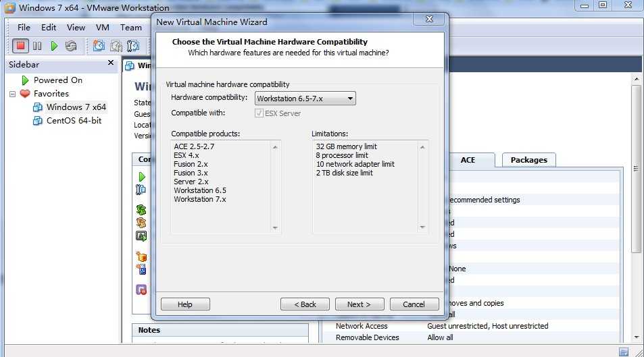Open the File menu

24,28
